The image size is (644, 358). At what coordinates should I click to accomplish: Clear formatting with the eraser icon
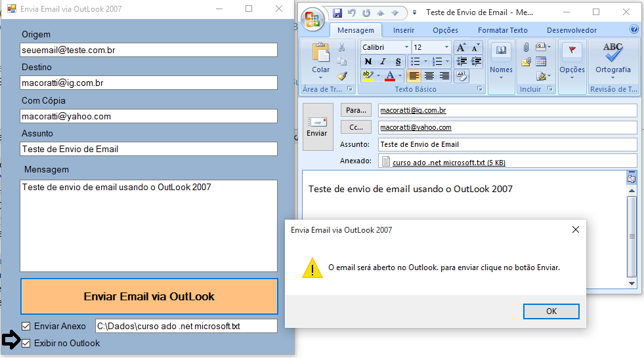(x=462, y=76)
